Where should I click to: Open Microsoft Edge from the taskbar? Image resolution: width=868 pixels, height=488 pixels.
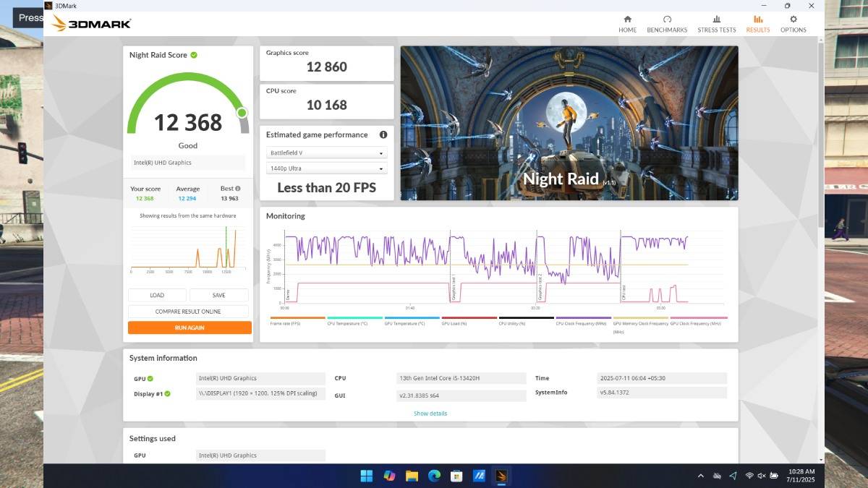pos(434,476)
